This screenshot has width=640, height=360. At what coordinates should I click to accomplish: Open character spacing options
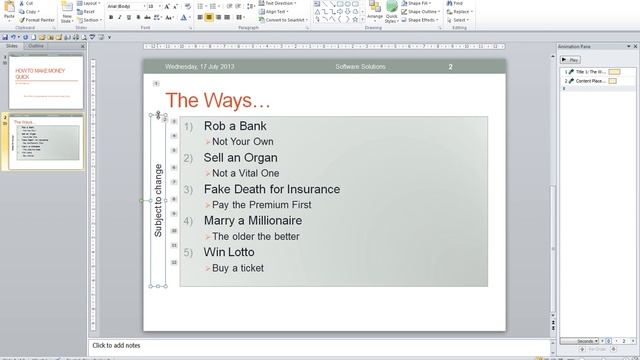pos(158,17)
